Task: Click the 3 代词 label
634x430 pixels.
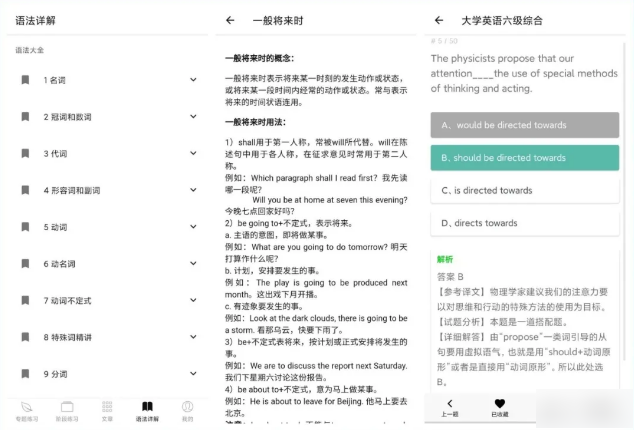Action: coord(55,154)
